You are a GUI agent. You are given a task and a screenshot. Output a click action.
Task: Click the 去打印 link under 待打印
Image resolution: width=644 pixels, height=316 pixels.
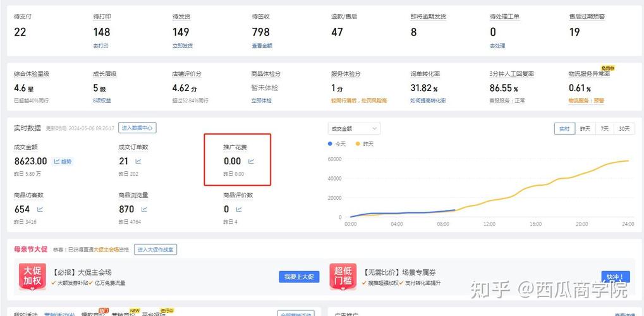tap(101, 46)
